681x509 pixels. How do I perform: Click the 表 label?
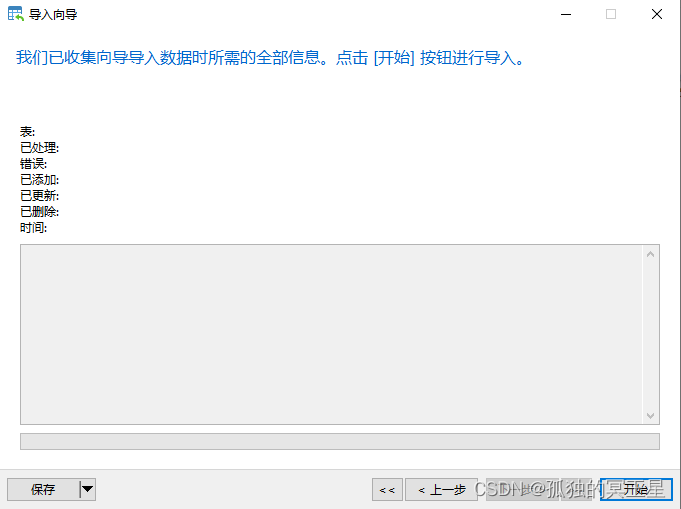(27, 132)
